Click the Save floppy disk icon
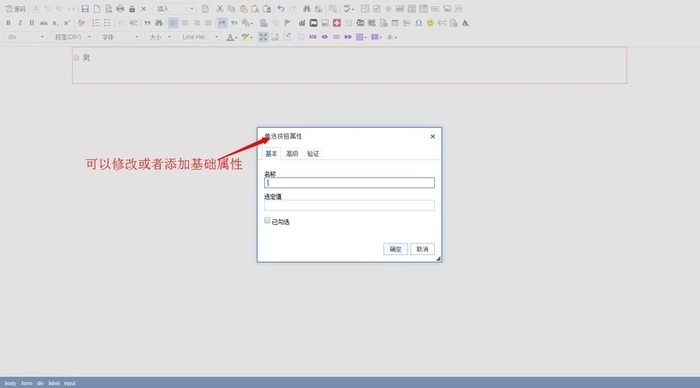 click(85, 9)
